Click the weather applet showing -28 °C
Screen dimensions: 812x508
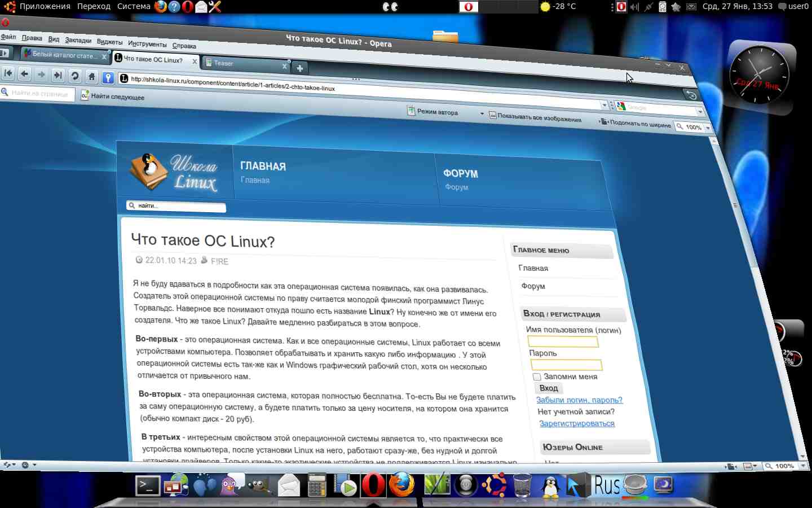click(x=558, y=6)
